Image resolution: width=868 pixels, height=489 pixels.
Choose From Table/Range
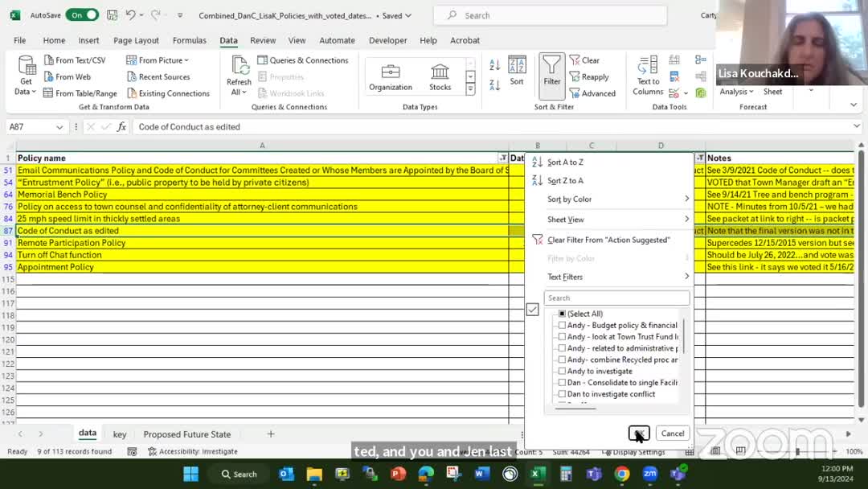(x=80, y=93)
